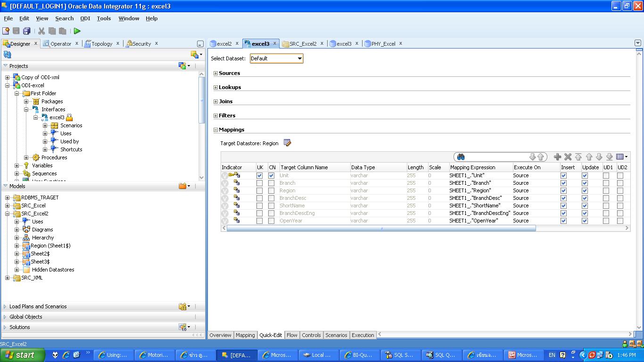Select Region (Sheet1$) datastore in Models tree
The height and width of the screenshot is (362, 644).
(50, 246)
